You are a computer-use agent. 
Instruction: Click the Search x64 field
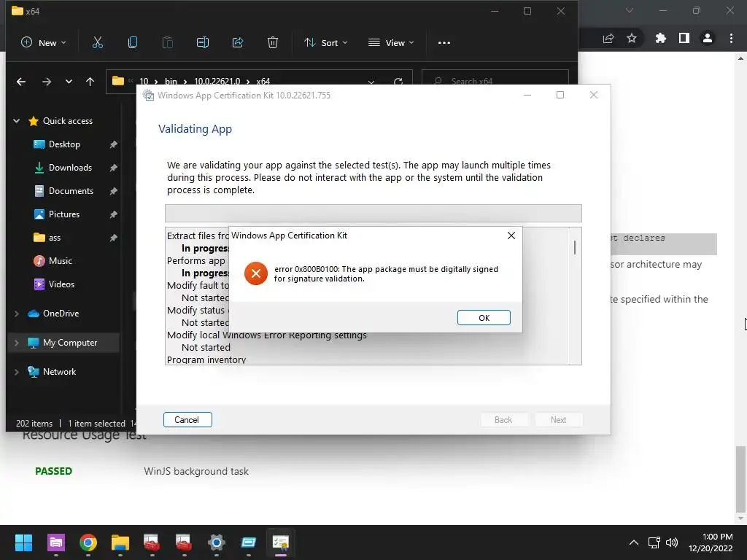click(495, 82)
